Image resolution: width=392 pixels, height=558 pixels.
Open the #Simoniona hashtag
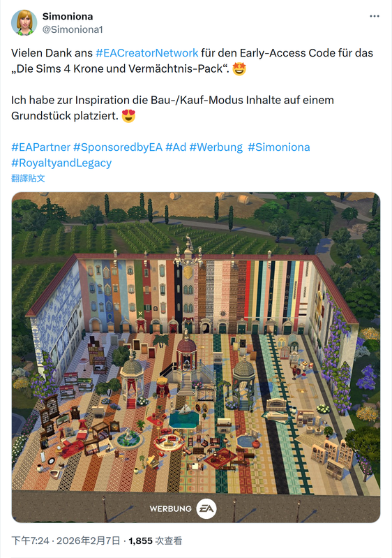(x=278, y=147)
